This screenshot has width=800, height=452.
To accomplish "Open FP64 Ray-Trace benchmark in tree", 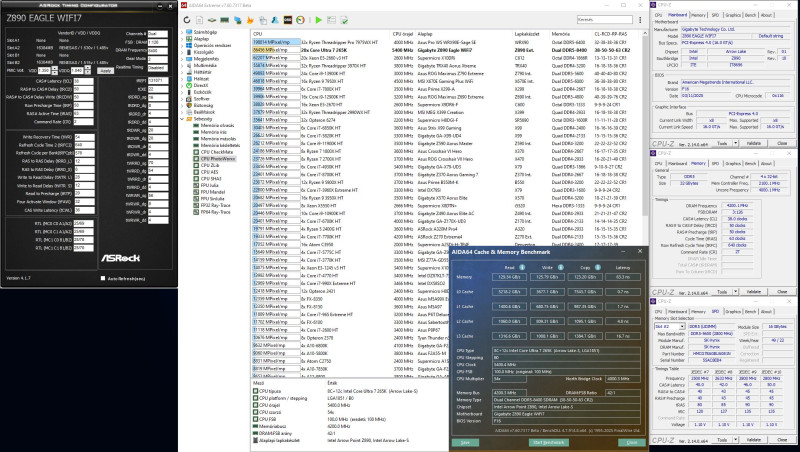I will [x=215, y=212].
